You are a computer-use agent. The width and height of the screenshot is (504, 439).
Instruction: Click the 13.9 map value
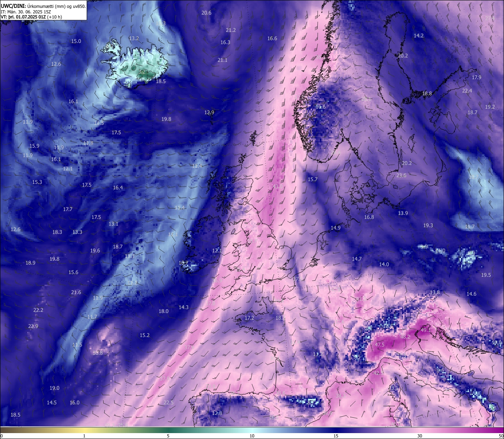click(x=403, y=213)
